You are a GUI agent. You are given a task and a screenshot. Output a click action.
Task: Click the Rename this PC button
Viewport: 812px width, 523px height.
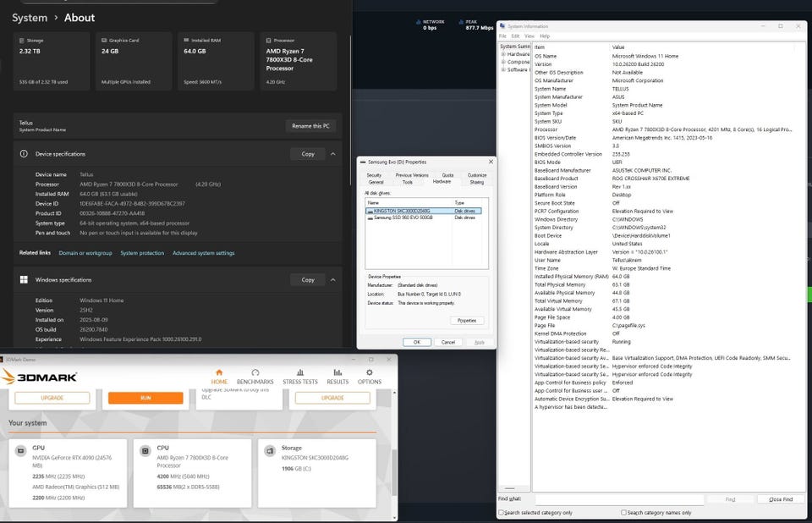click(311, 126)
